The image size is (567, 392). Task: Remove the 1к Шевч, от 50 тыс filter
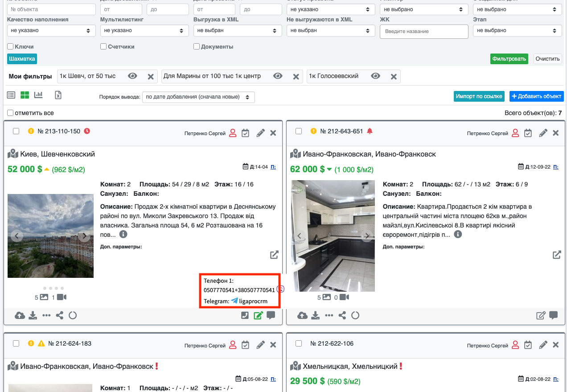[x=151, y=77]
